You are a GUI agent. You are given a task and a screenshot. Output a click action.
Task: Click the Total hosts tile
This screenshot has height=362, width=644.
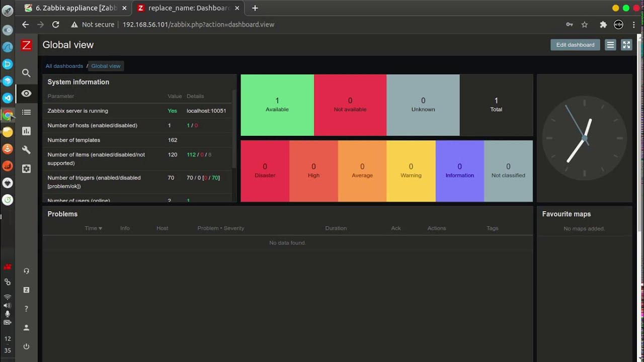(496, 105)
